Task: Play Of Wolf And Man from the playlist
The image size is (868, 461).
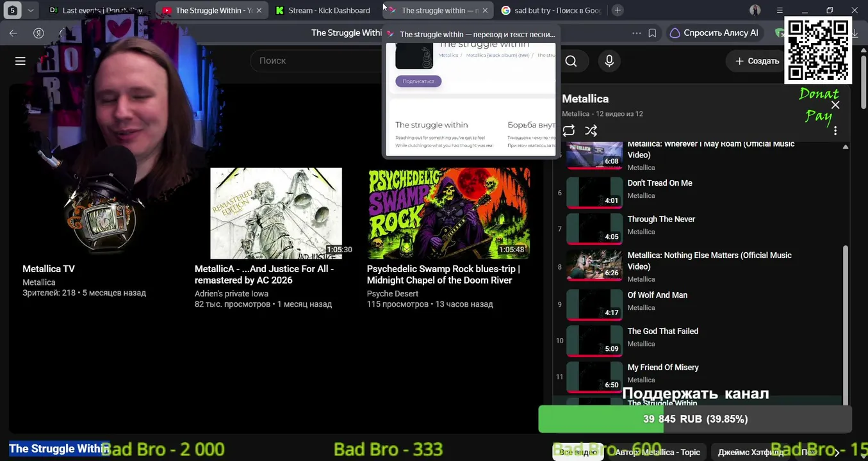Action: pyautogui.click(x=698, y=304)
